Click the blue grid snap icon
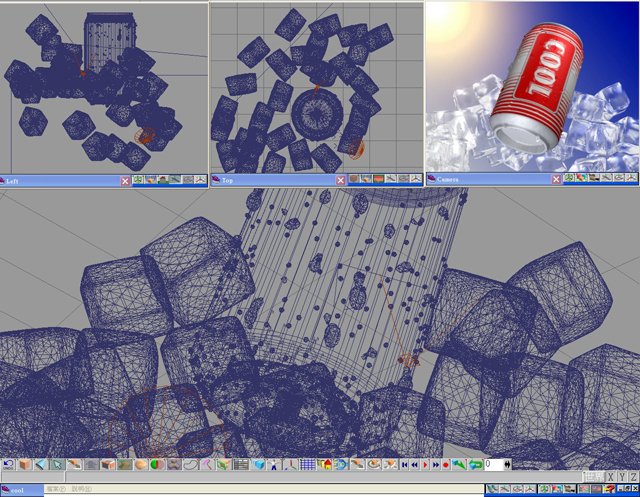The height and width of the screenshot is (497, 640). click(307, 465)
